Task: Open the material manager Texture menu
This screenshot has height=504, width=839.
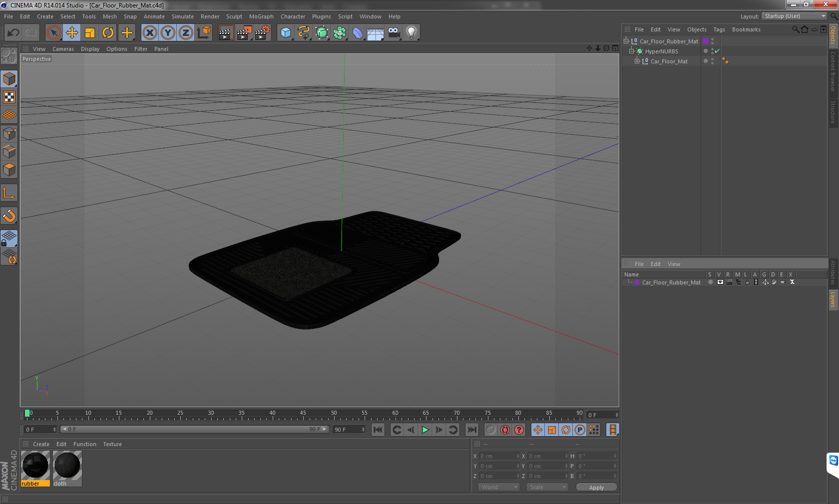Action: tap(112, 444)
